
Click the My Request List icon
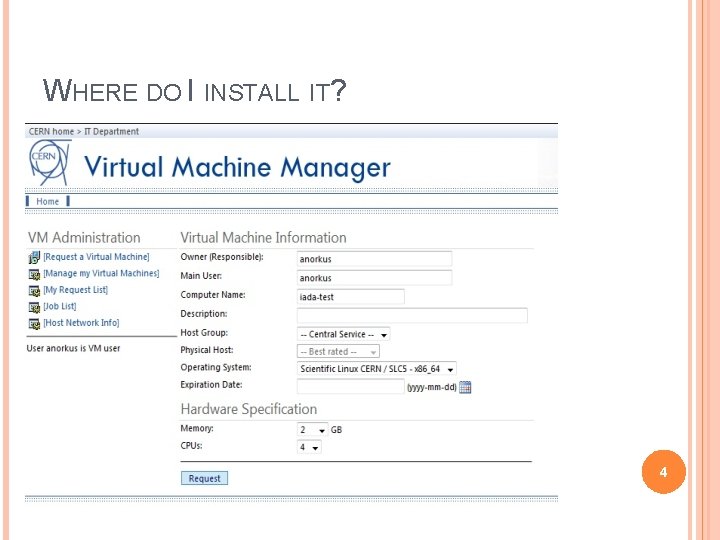34,291
